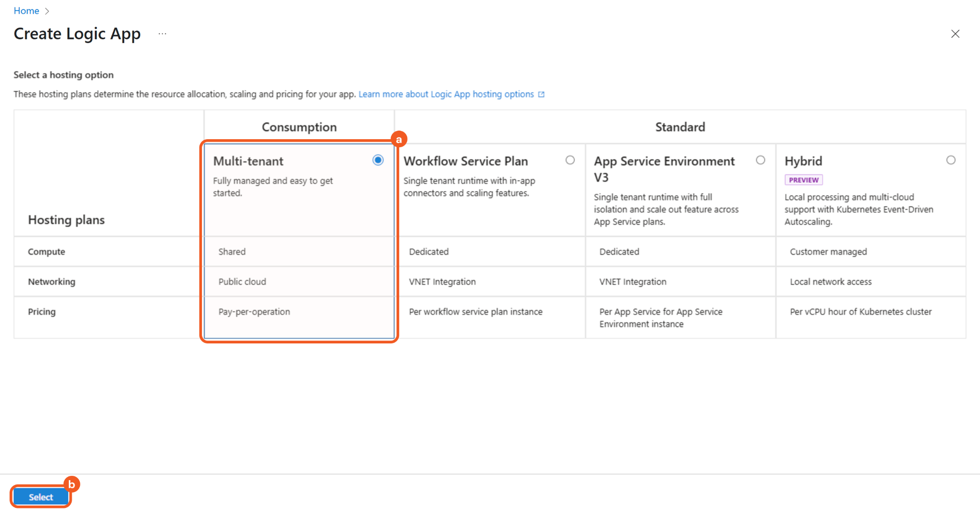Click Workflow Service Plan card heading
Image resolution: width=980 pixels, height=518 pixels.
click(466, 161)
